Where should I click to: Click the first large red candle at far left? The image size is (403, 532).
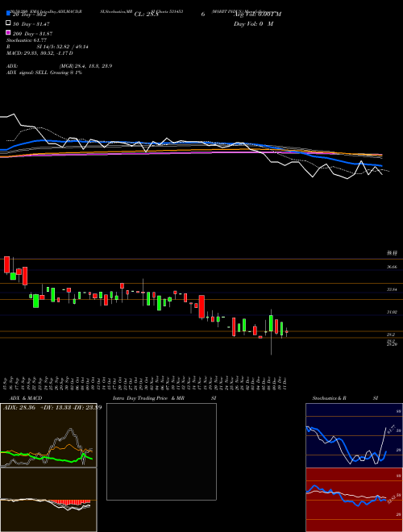(6, 265)
